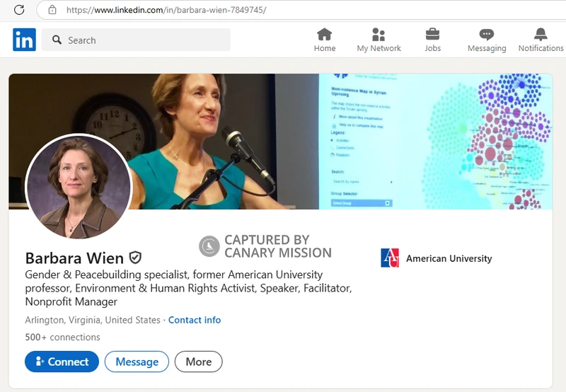The image size is (566, 392).
Task: Click the profile headline text
Action: pyautogui.click(x=188, y=288)
